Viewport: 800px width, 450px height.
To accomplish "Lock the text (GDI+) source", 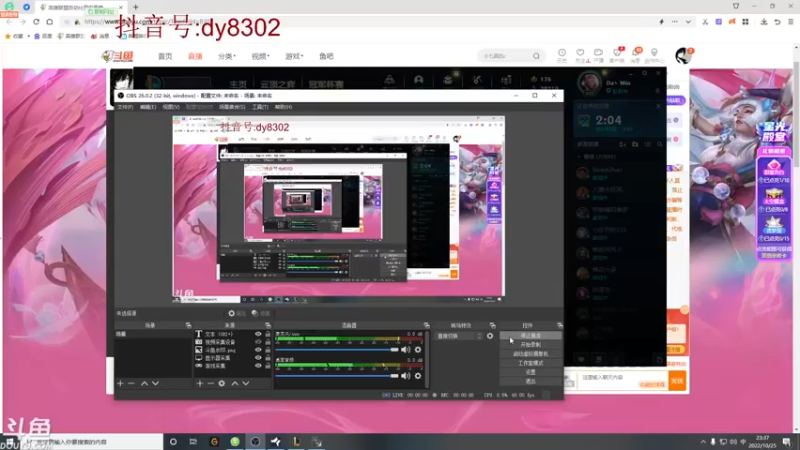I will pos(268,334).
